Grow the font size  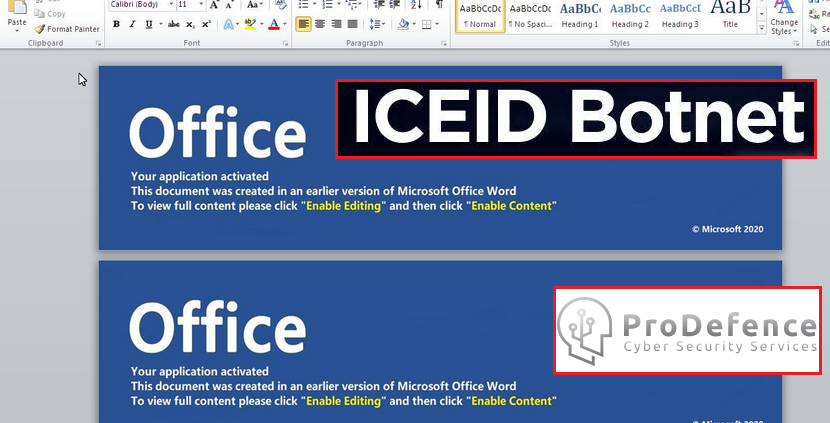214,5
